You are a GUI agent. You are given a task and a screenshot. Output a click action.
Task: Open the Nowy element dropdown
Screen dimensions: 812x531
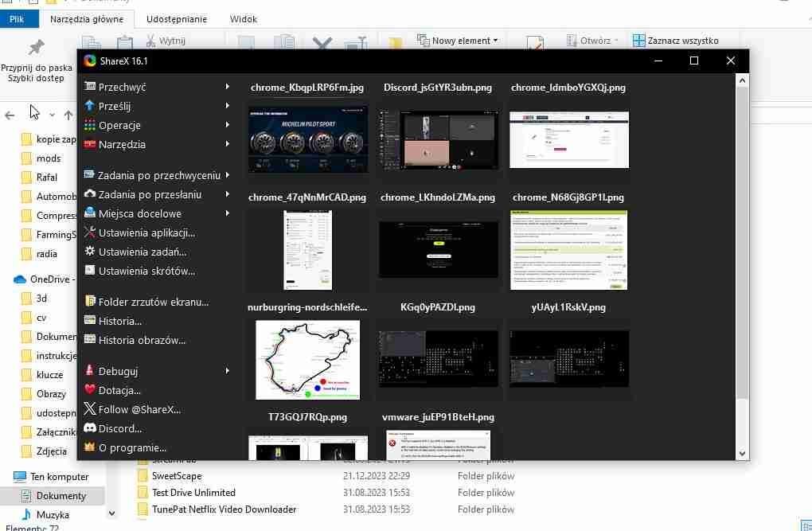(458, 41)
